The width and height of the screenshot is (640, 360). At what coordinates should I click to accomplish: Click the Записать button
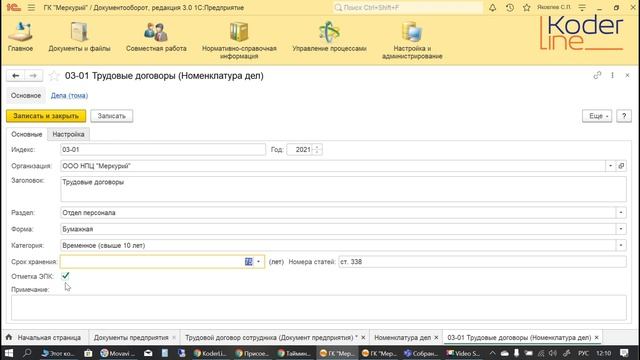pyautogui.click(x=111, y=116)
